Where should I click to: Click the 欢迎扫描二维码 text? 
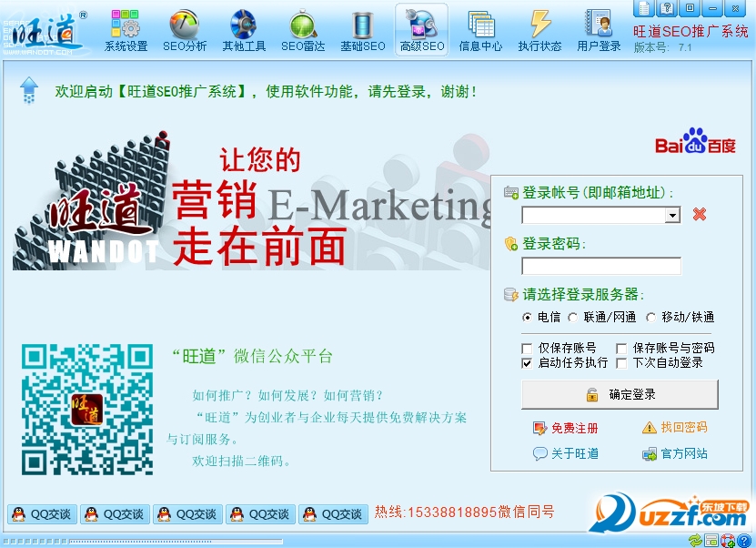click(241, 462)
